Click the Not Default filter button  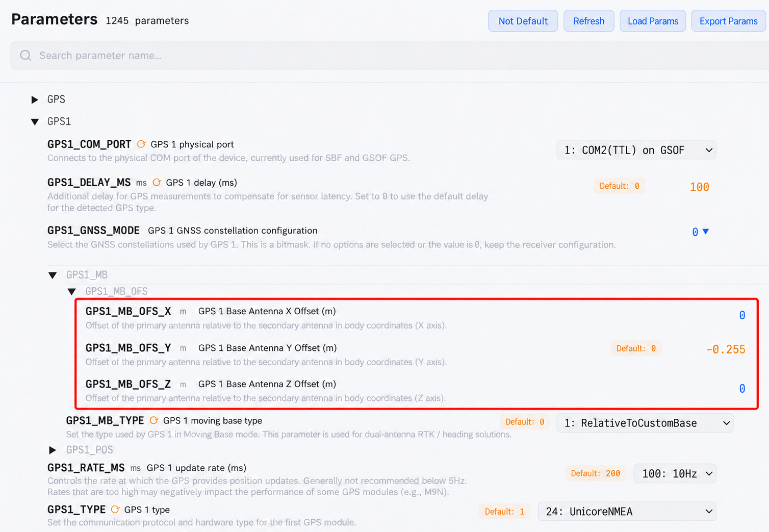[523, 21]
